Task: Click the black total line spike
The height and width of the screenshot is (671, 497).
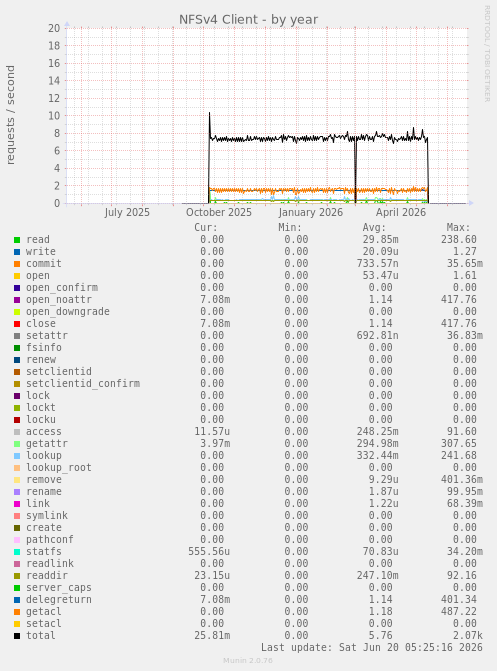Action: point(209,114)
